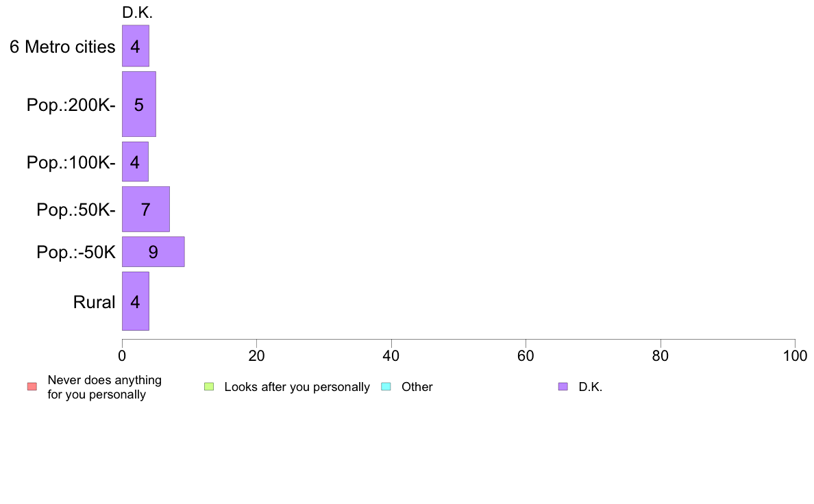Image resolution: width=814 pixels, height=504 pixels.
Task: Click the 'Rural' category axis label
Action: click(94, 302)
